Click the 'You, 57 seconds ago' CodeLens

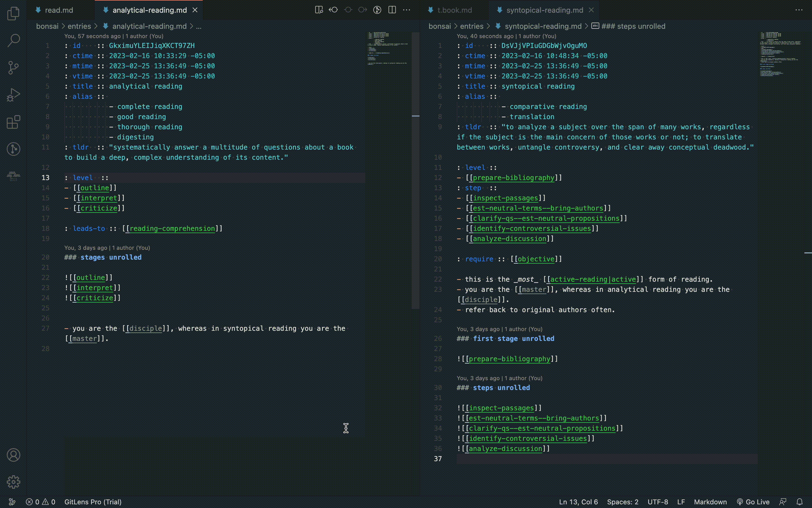[114, 36]
